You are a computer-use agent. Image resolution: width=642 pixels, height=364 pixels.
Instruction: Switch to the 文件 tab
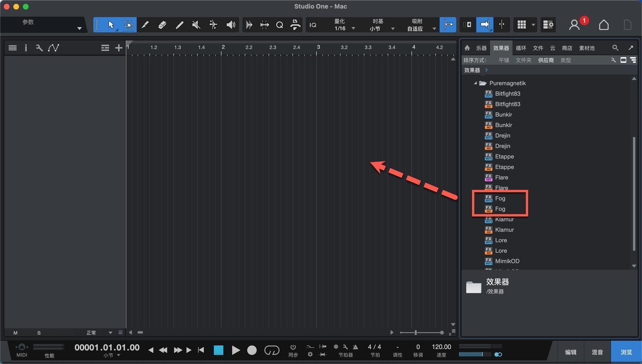point(538,48)
